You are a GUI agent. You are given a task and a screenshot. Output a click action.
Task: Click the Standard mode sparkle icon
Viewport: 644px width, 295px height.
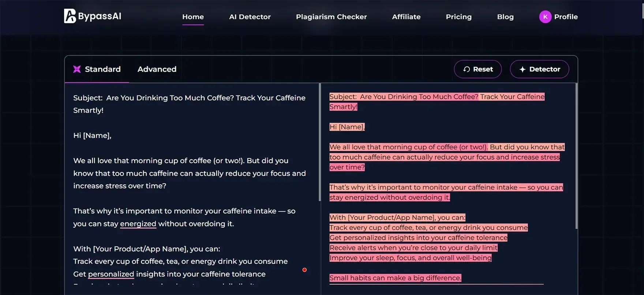click(x=77, y=69)
